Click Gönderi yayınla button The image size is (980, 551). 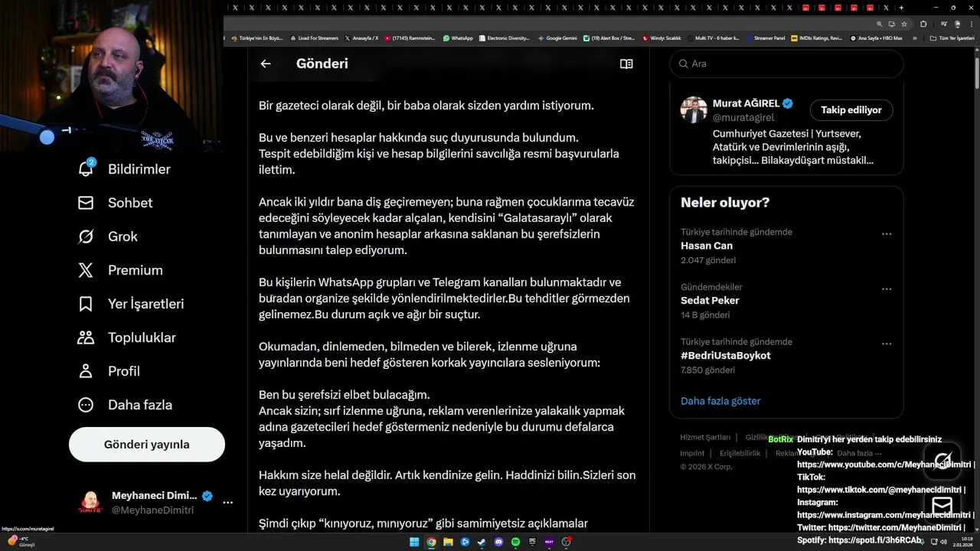147,445
